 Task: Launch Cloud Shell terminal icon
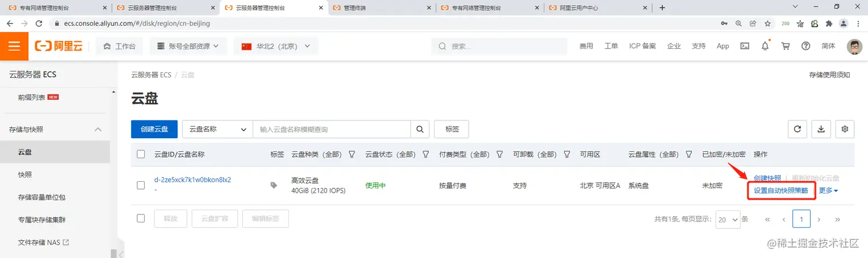[745, 46]
